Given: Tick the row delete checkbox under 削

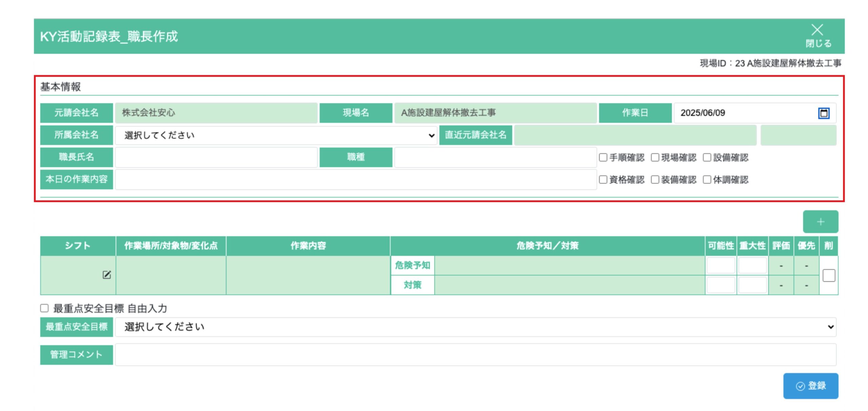Looking at the screenshot, I should point(829,275).
